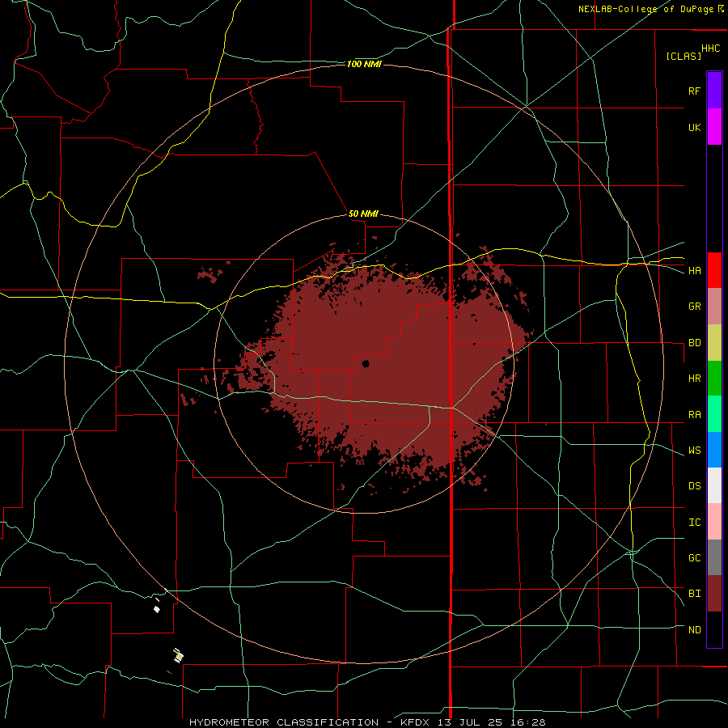Click the BD legend label

[694, 343]
